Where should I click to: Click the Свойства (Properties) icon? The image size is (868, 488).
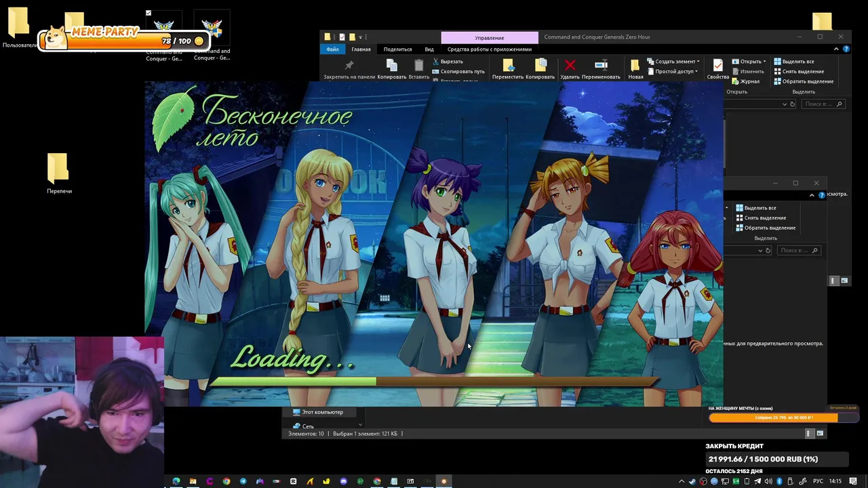717,65
